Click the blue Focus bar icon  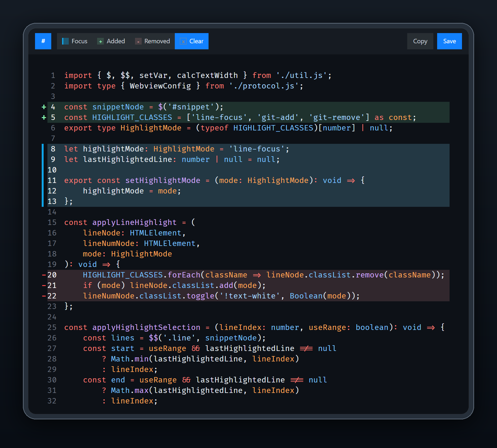[x=65, y=41]
